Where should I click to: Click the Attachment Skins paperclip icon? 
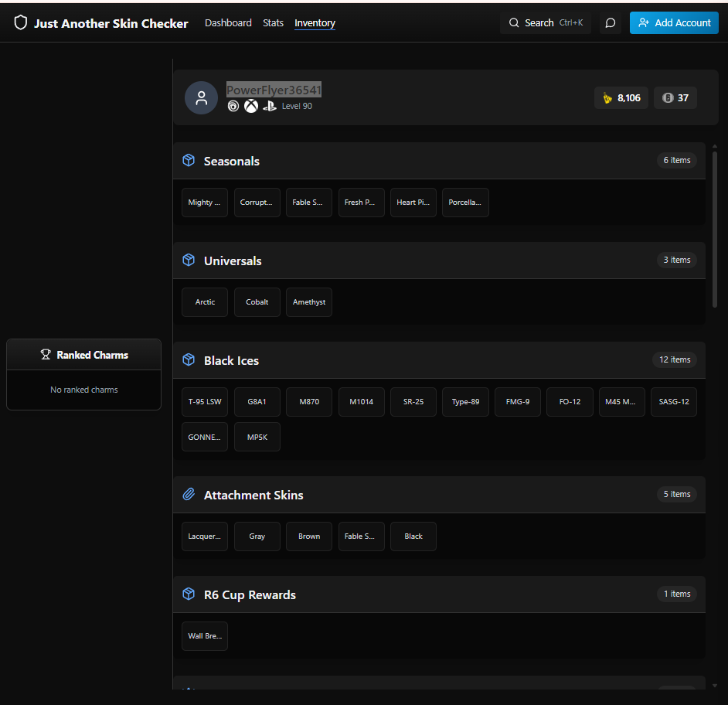click(189, 494)
